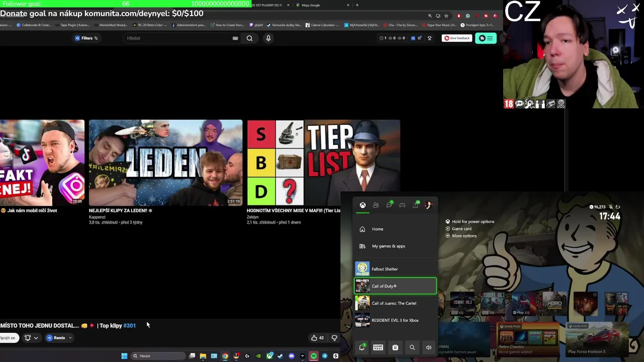Click the Windows taskbar Hledat search box
The image size is (644, 362).
[x=158, y=356]
